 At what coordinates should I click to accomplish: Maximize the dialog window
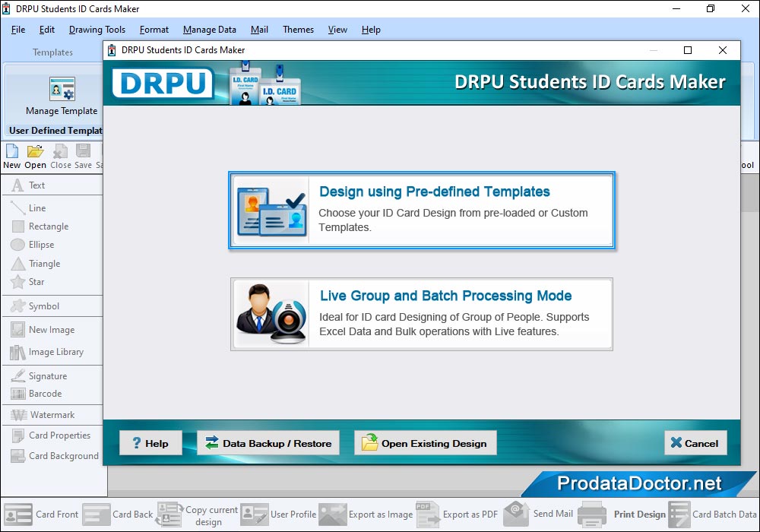pos(687,50)
